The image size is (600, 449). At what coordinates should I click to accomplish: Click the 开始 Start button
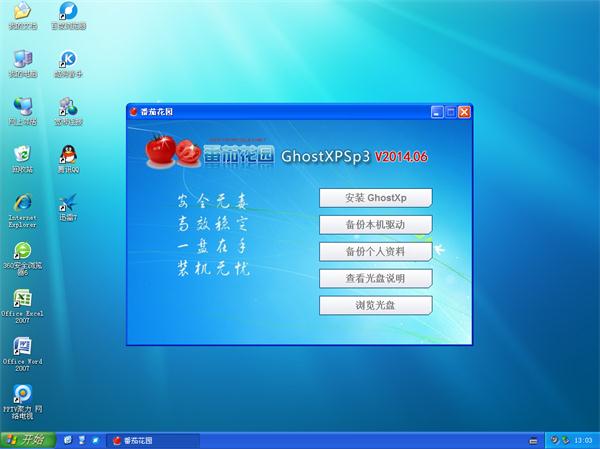point(26,440)
